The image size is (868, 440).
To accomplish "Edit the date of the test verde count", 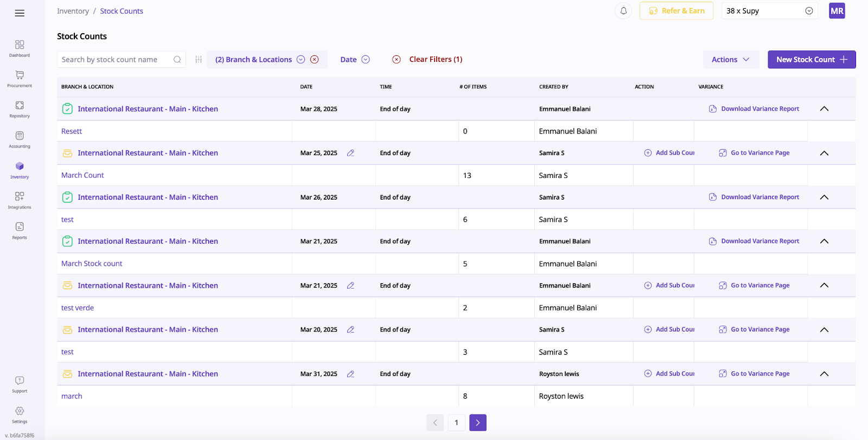I will tap(350, 285).
